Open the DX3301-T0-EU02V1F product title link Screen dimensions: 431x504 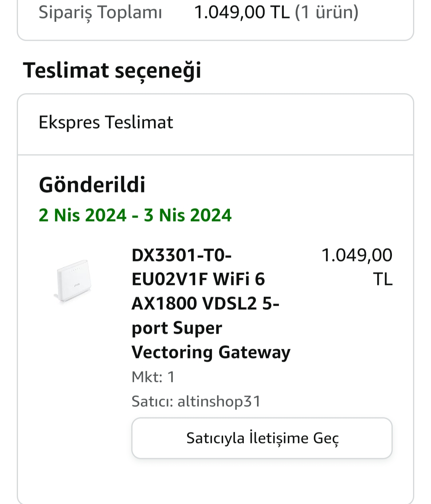click(182, 255)
